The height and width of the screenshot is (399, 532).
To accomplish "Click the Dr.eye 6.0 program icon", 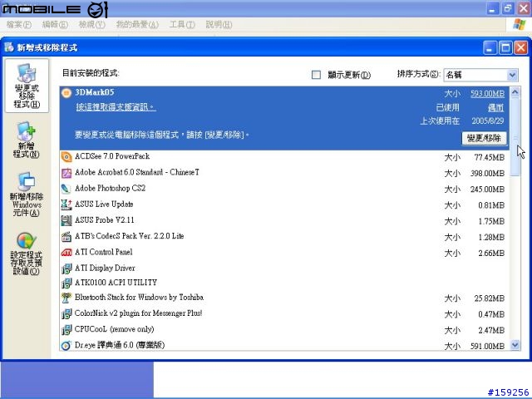I will tap(66, 346).
